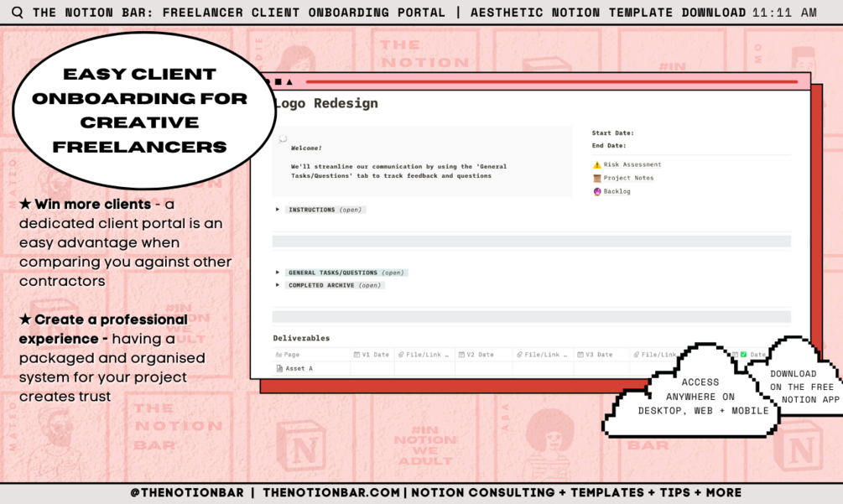Image resolution: width=843 pixels, height=504 pixels.
Task: Click the first File/Link column header after V1 Date
Action: tap(424, 355)
